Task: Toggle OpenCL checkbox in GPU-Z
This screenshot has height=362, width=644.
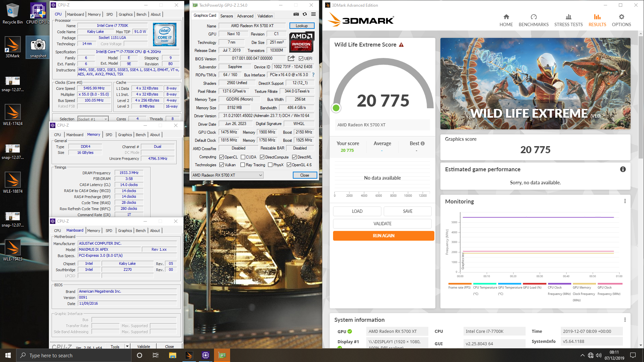Action: 221,157
